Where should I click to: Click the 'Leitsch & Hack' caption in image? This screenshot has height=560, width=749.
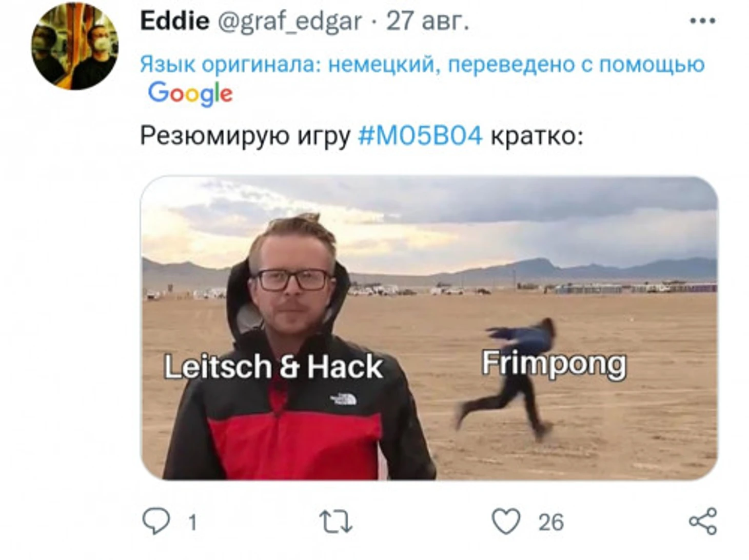[273, 367]
